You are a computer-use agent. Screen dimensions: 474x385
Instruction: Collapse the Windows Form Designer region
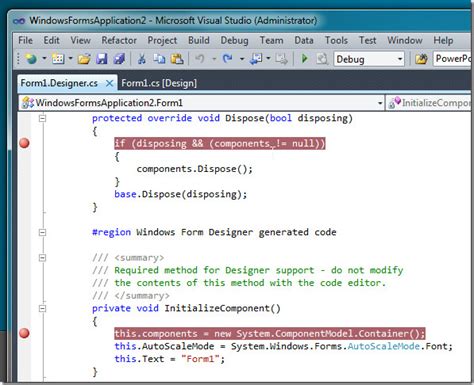[x=42, y=232]
